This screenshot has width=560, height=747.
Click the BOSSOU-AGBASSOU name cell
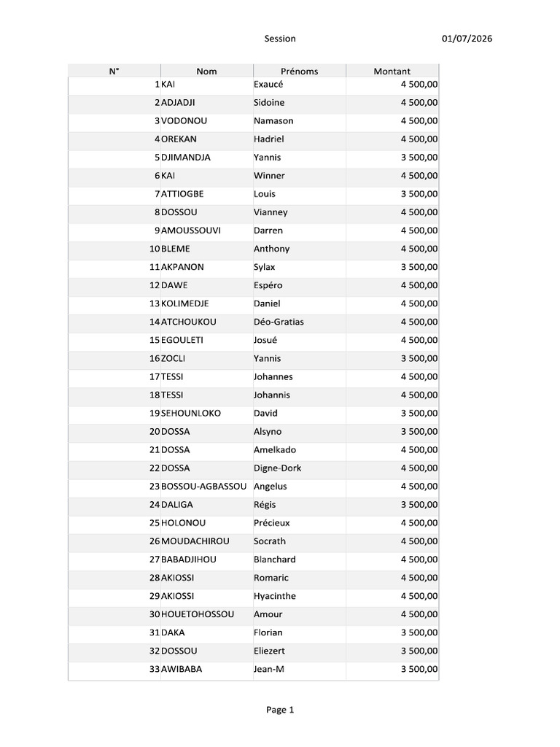coord(206,487)
